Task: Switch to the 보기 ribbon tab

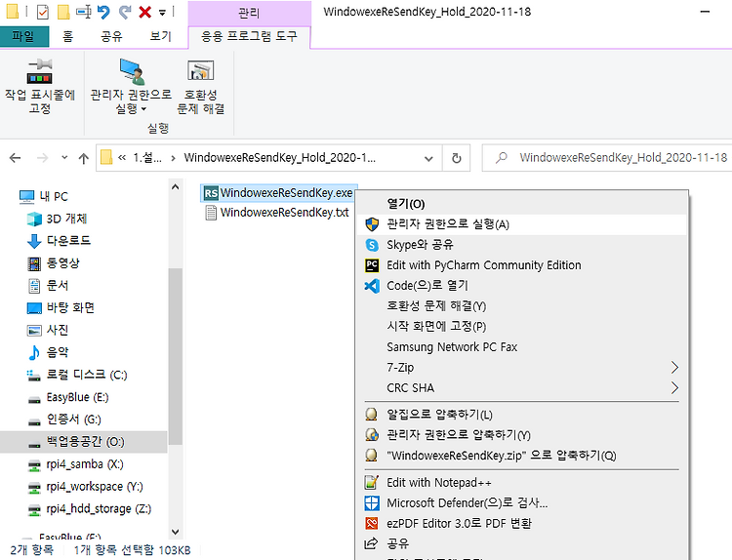Action: 161,36
